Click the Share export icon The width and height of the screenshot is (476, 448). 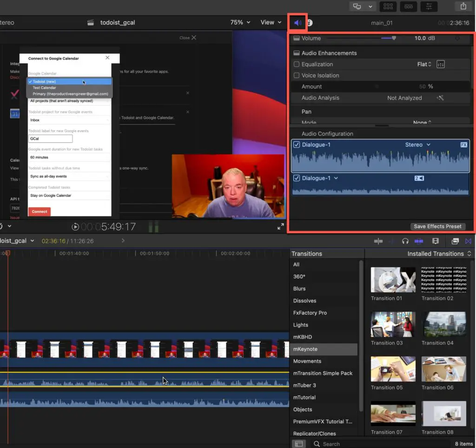(463, 7)
